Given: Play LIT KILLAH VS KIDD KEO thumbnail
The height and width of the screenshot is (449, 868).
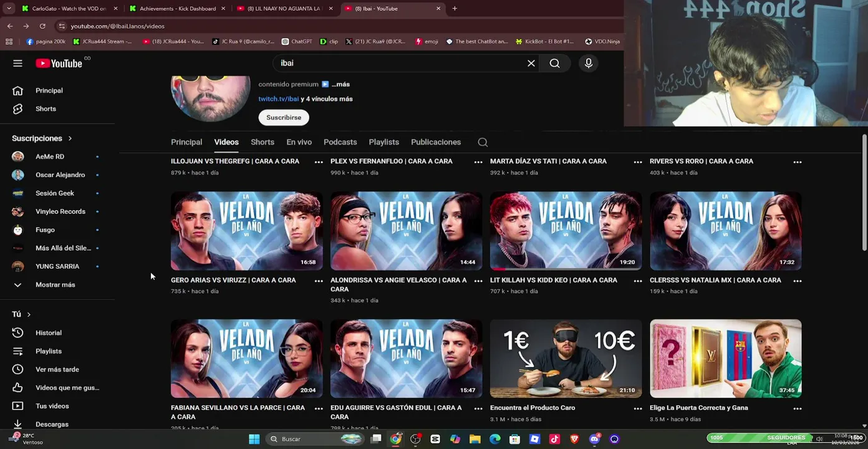Looking at the screenshot, I should click(x=566, y=231).
